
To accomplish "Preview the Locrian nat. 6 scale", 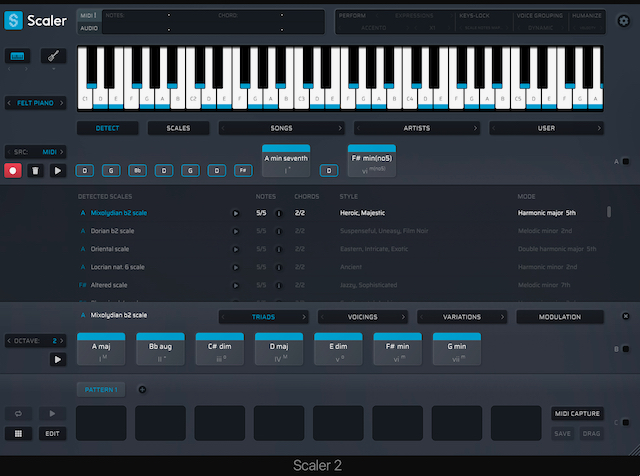I will coord(236,267).
